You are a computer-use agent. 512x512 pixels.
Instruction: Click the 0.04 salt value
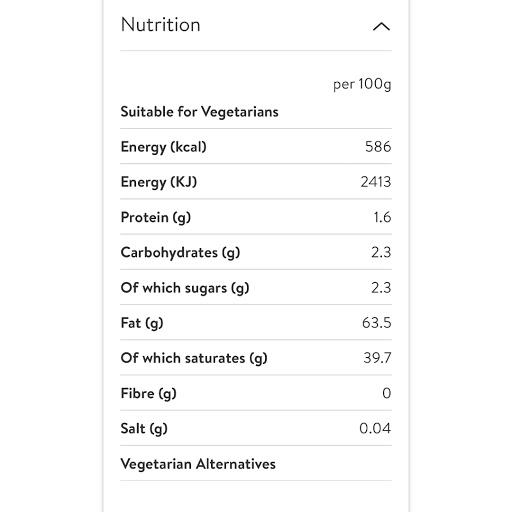pos(375,428)
